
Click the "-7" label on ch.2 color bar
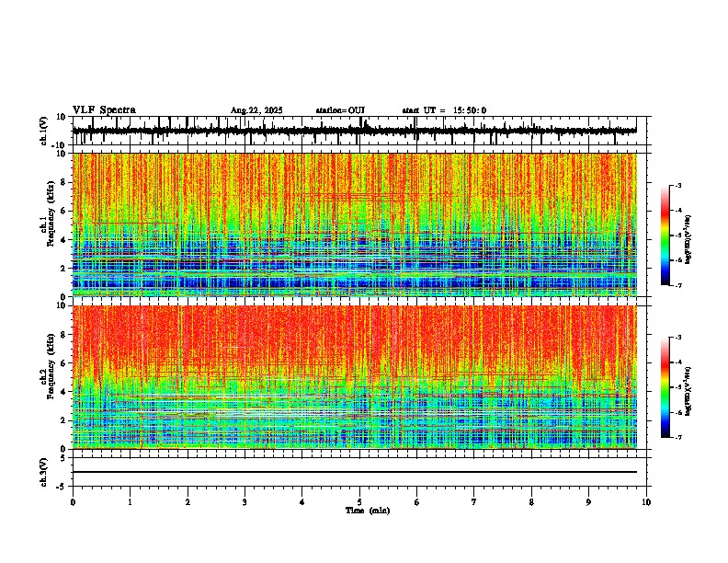[678, 437]
